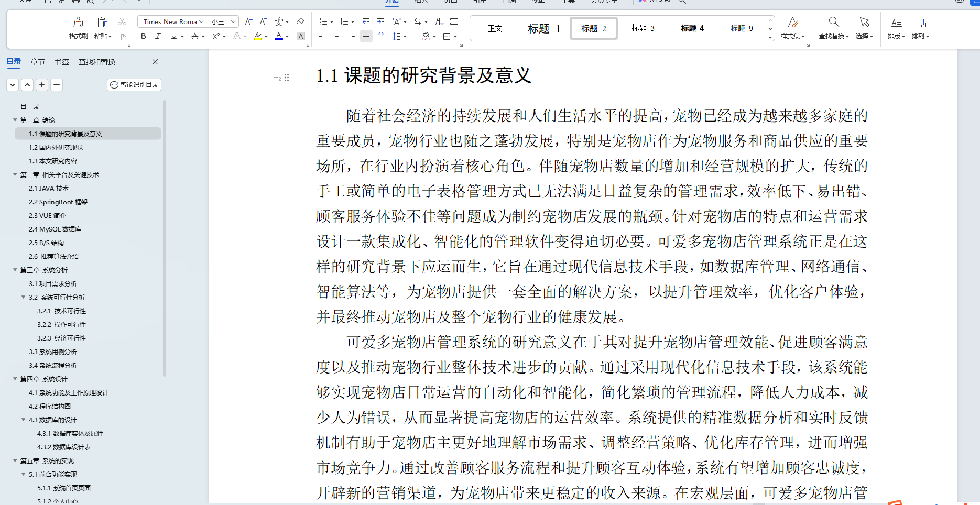
Task: Open the Paste (粘贴) dropdown arrow
Action: tap(110, 36)
